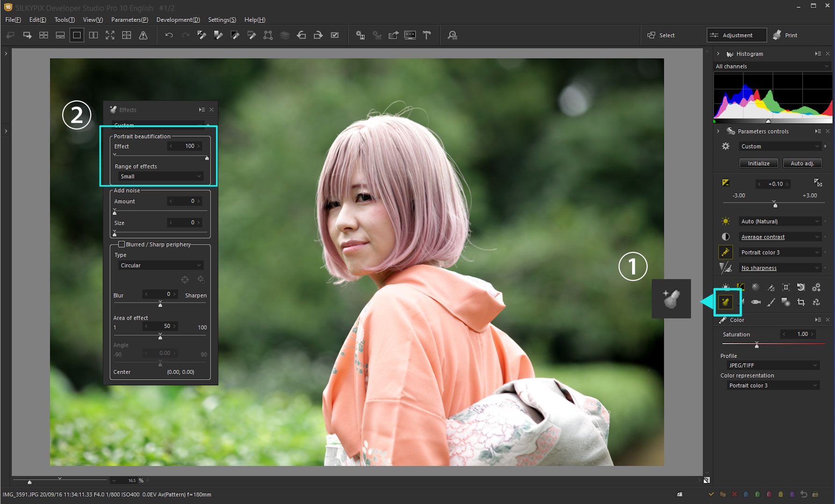Image resolution: width=835 pixels, height=504 pixels.
Task: Click the Area of effect value 50 field
Action: pyautogui.click(x=160, y=326)
